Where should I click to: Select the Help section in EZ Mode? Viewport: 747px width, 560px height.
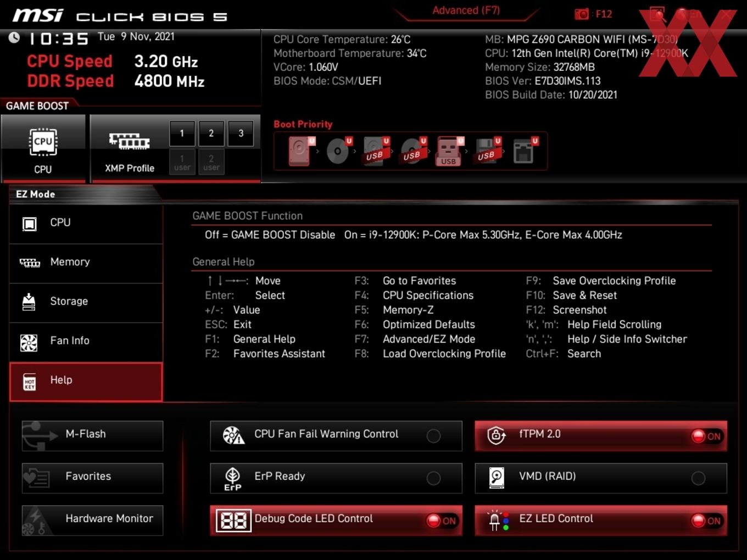(x=86, y=382)
